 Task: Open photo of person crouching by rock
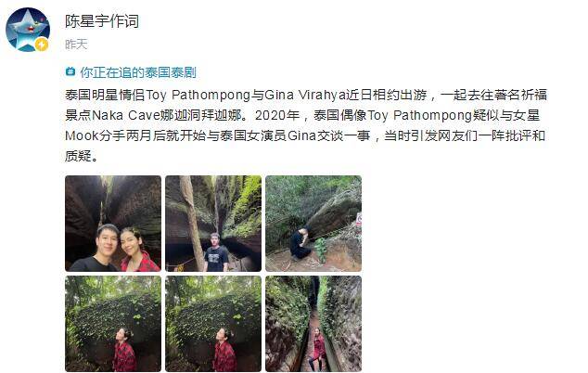313,224
